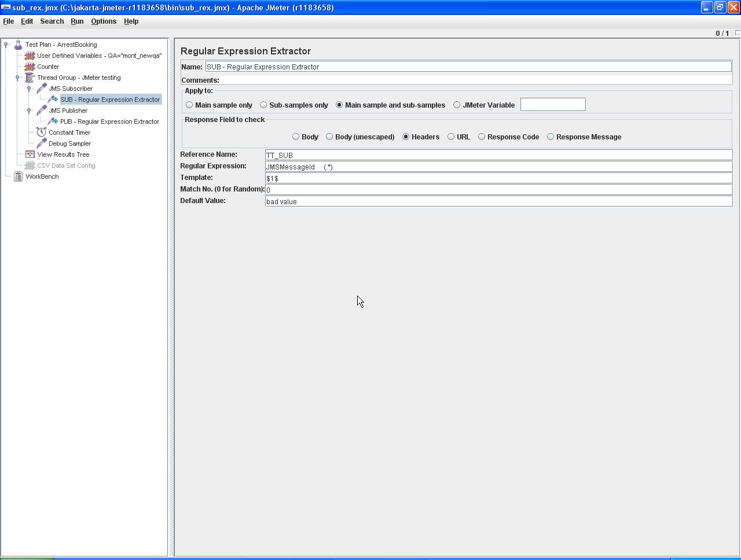Screen dimensions: 741x560
Task: Select the disabled CSV Data Set Config
Action: (66, 165)
